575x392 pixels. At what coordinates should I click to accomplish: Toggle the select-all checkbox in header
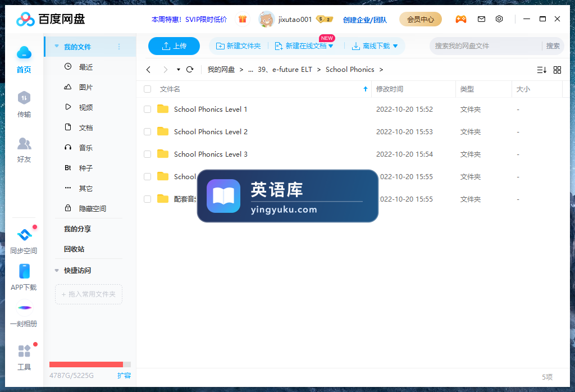[148, 89]
